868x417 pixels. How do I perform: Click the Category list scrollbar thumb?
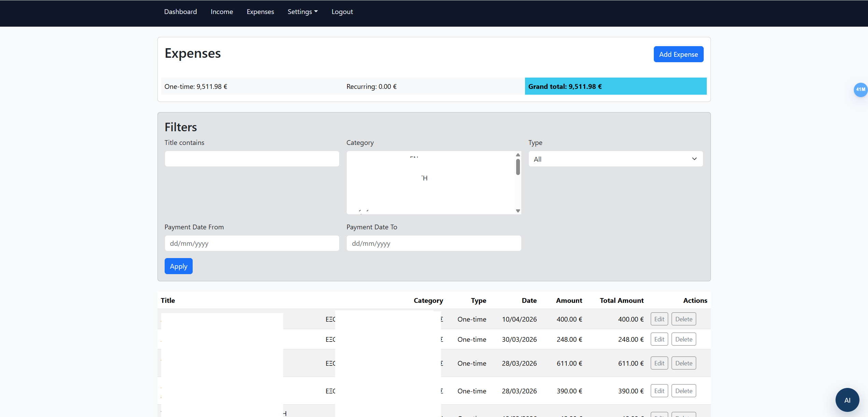(518, 167)
